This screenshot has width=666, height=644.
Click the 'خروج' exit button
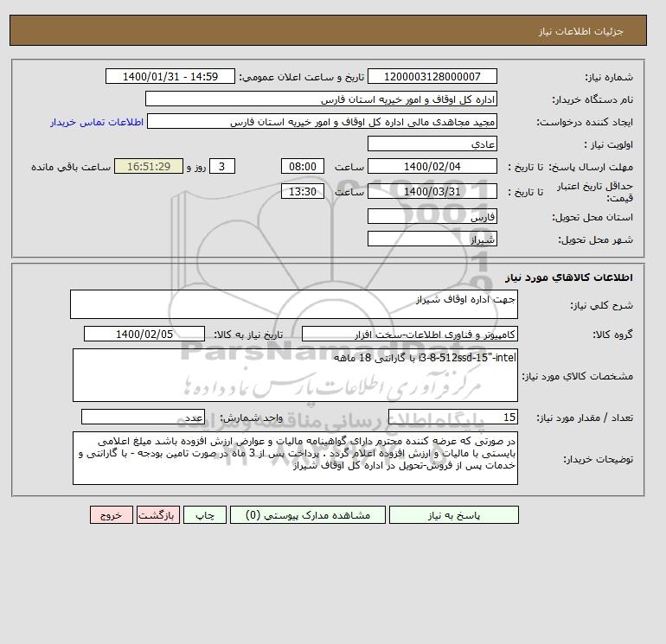[112, 515]
